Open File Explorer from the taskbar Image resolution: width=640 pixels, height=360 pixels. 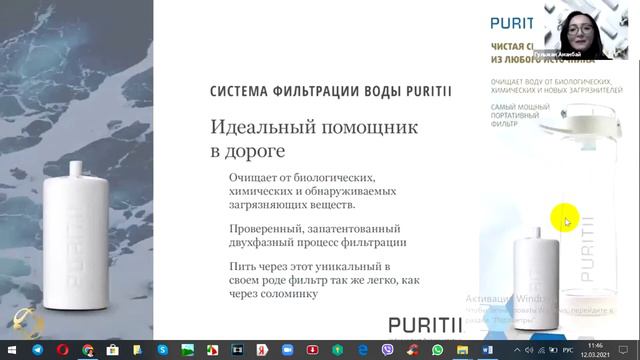(462, 350)
